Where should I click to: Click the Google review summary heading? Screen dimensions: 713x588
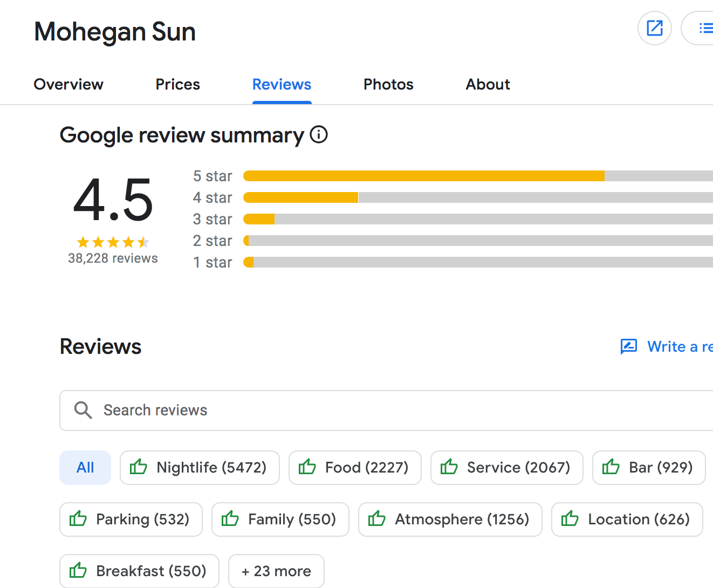click(x=182, y=135)
